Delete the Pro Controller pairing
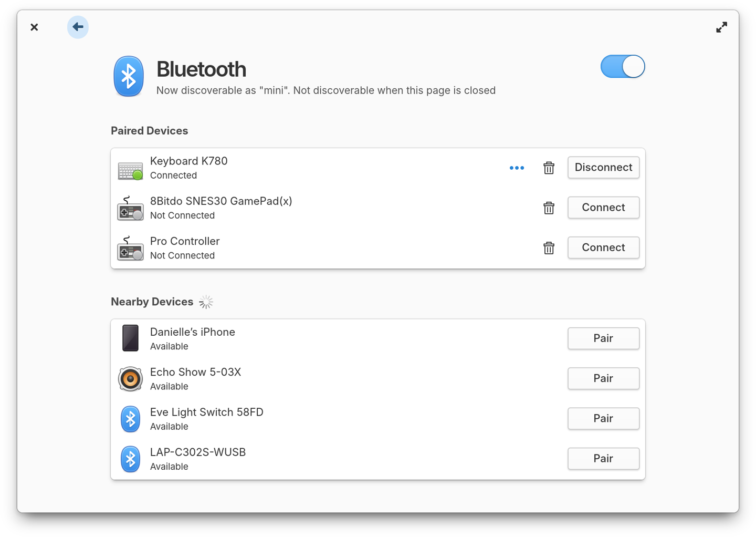This screenshot has height=537, width=756. 549,247
